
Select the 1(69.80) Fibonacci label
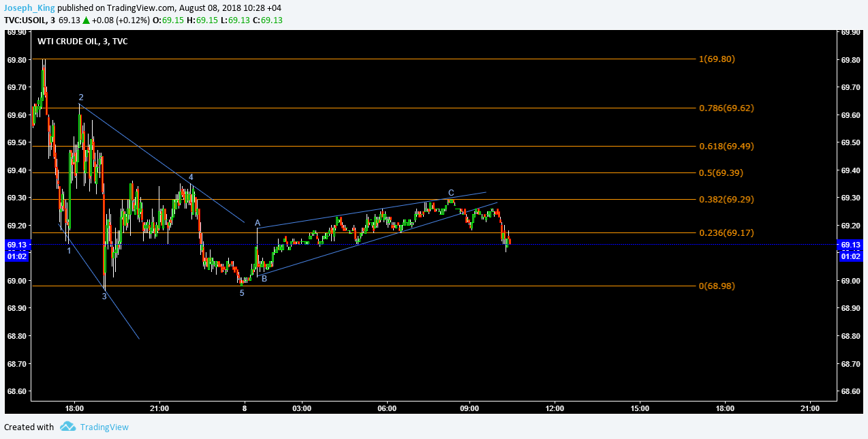[x=717, y=59]
